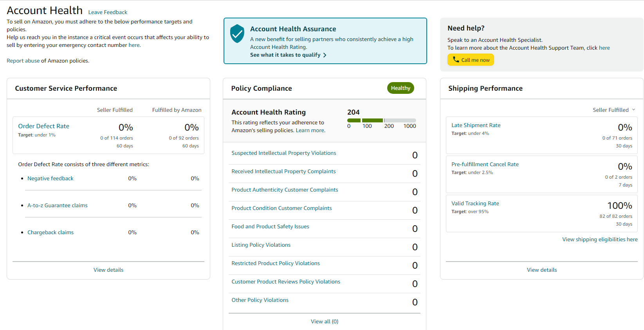Click chevron after See what it takes to qualify
Image resolution: width=644 pixels, height=330 pixels.
pos(325,55)
